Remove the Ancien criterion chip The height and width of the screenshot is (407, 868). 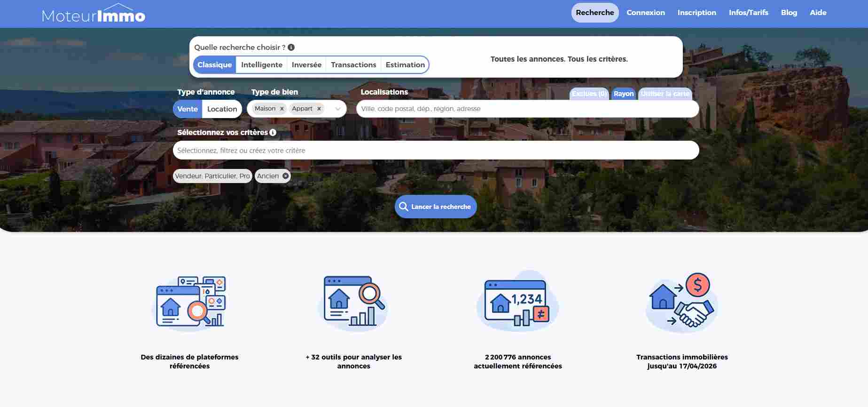pyautogui.click(x=285, y=176)
